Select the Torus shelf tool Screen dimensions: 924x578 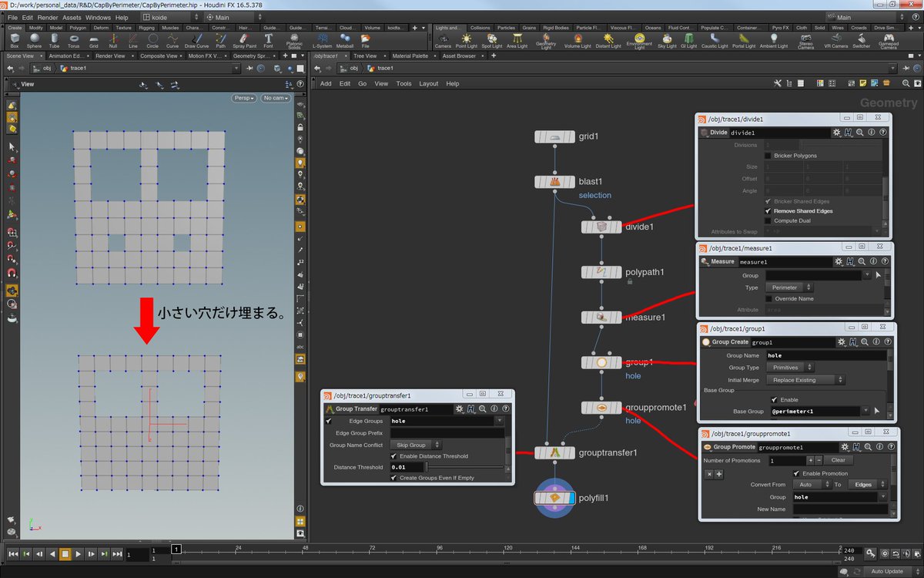(74, 40)
